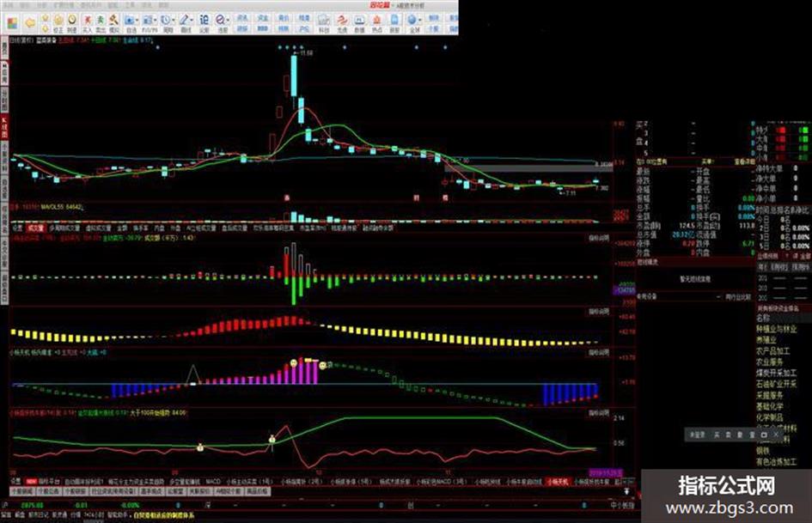The height and width of the screenshot is (523, 812).
Task: Click the F10/F9 toolbar icon
Action: [x=148, y=23]
